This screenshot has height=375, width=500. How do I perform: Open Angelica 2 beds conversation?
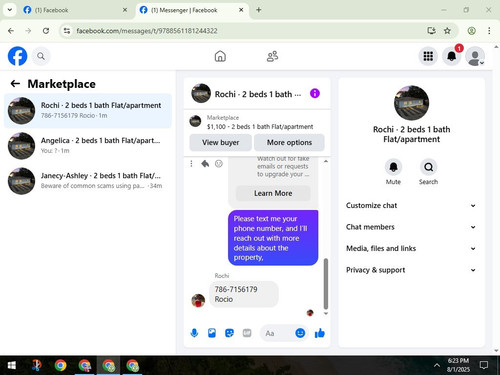coord(88,146)
